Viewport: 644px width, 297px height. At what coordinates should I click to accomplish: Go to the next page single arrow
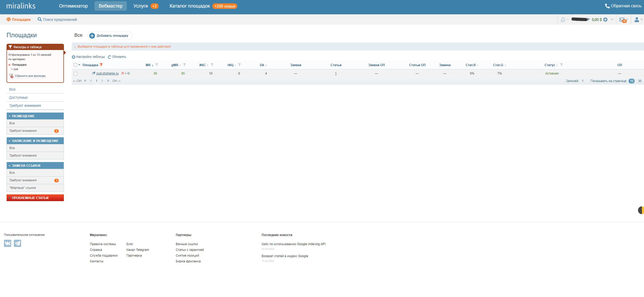click(x=102, y=81)
